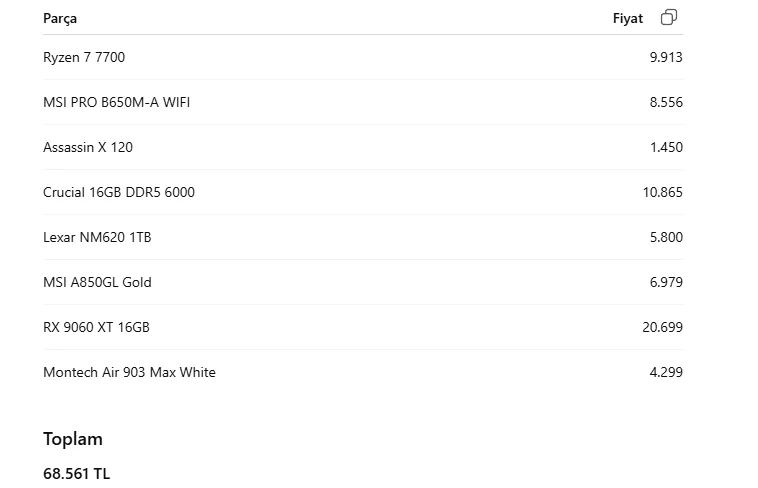Click Crucial 16GB DDR5 6000 text
758x488 pixels.
(119, 192)
